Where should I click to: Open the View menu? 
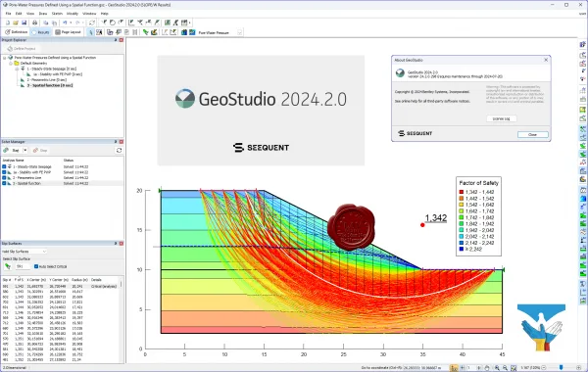click(30, 14)
